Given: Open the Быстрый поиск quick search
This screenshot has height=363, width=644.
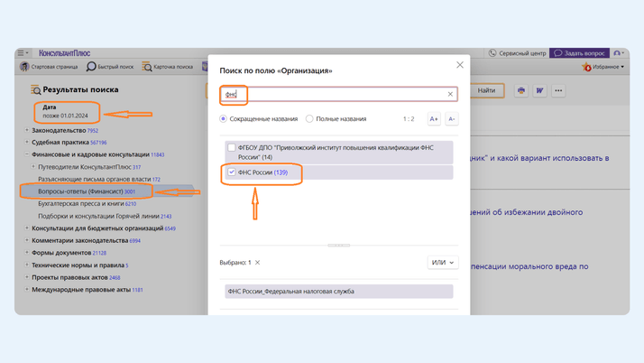Looking at the screenshot, I should [109, 67].
